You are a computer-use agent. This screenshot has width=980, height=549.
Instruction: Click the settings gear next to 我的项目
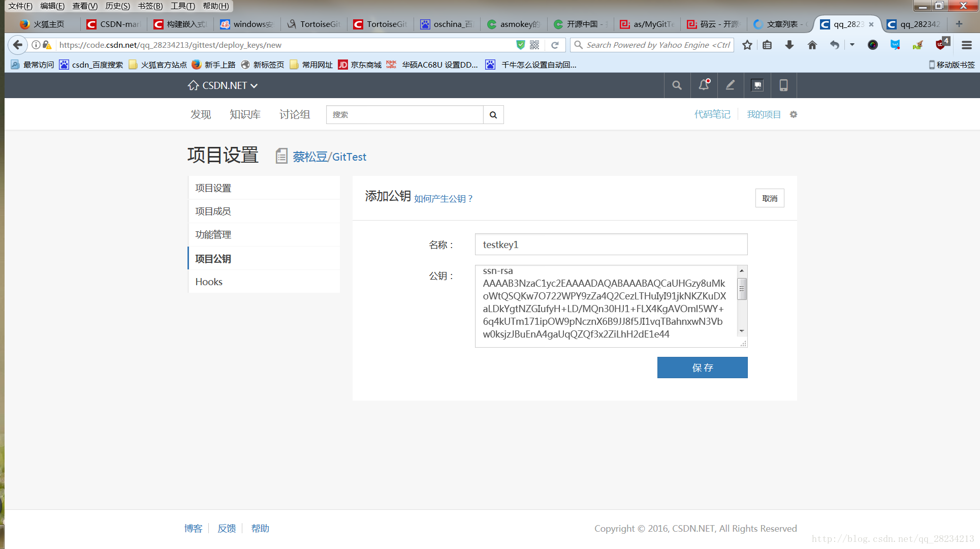pyautogui.click(x=793, y=114)
